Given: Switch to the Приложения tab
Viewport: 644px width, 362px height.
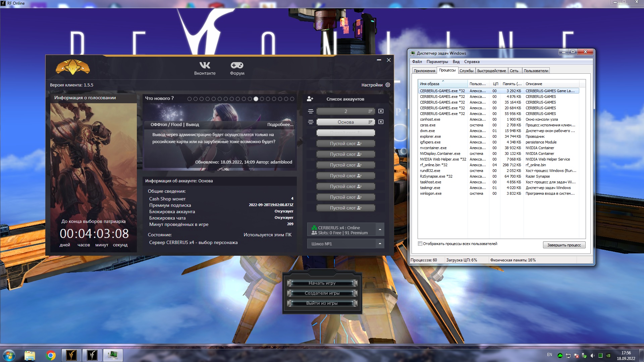Looking at the screenshot, I should 424,71.
